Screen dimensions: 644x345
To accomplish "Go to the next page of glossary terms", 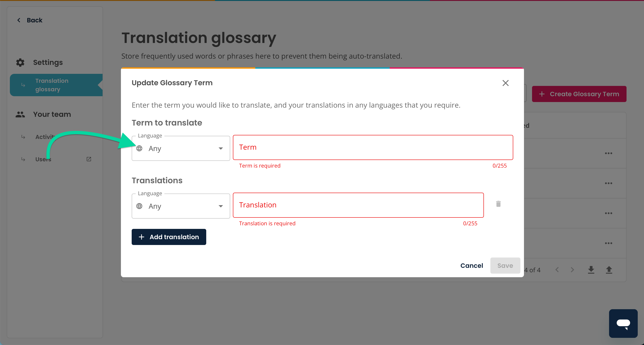I will pos(572,270).
